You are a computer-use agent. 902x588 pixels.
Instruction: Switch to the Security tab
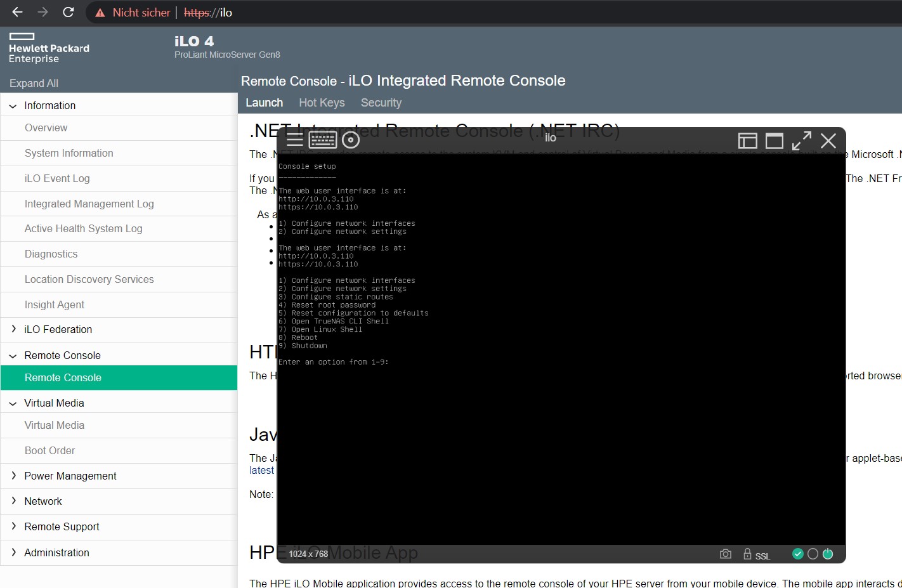(x=381, y=103)
